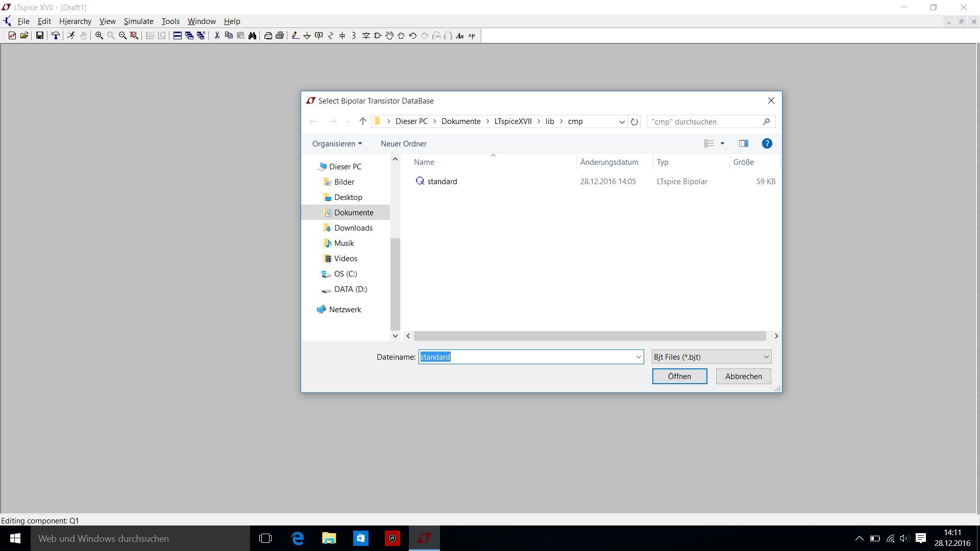Open the Control Panel hammer icon
Viewport: 980px width, 551px height.
click(56, 36)
